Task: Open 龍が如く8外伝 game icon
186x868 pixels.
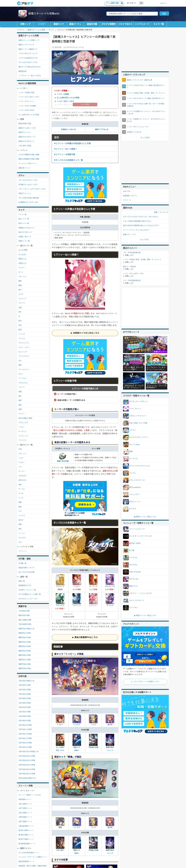Action: click(x=126, y=543)
